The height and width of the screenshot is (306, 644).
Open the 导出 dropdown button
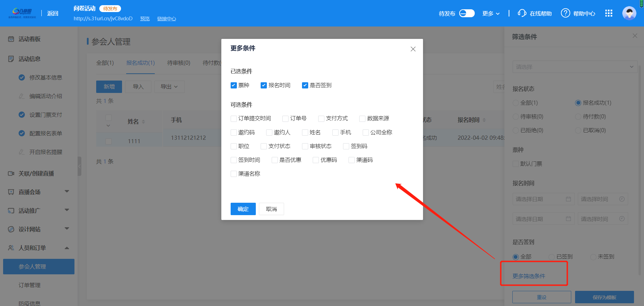click(x=169, y=87)
